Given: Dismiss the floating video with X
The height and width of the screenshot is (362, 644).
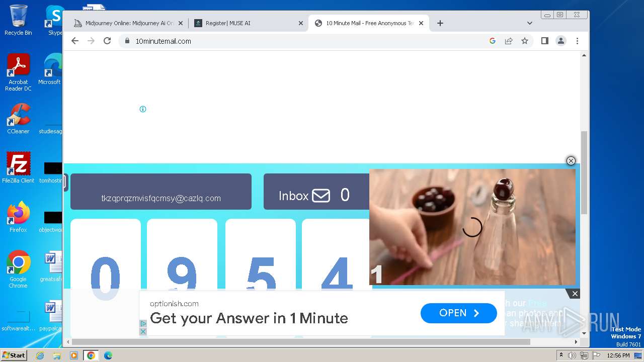Looking at the screenshot, I should click(571, 161).
